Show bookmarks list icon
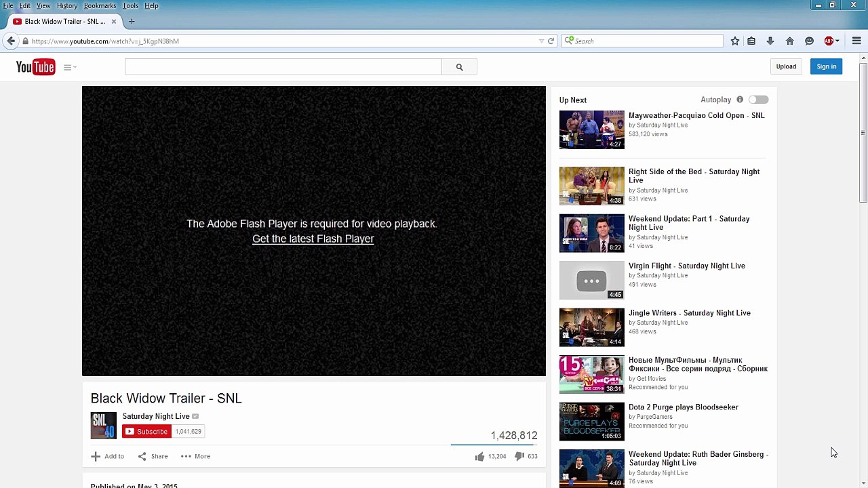This screenshot has height=488, width=868. (x=751, y=41)
